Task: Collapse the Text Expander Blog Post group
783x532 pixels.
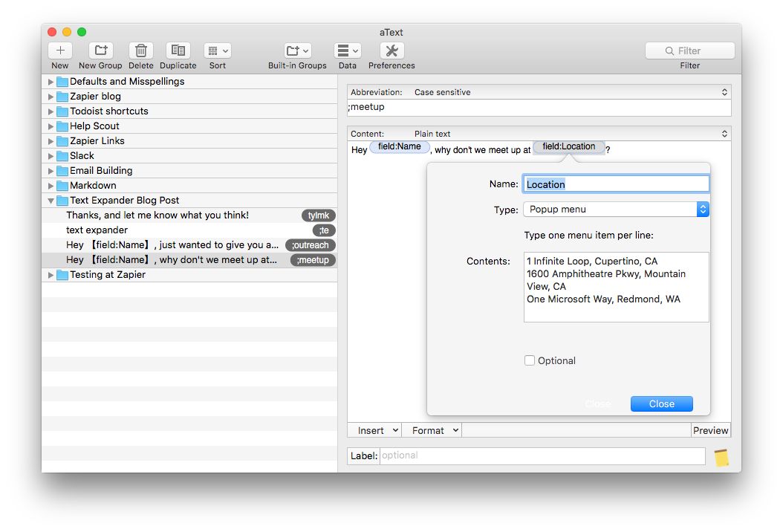Action: pyautogui.click(x=51, y=201)
